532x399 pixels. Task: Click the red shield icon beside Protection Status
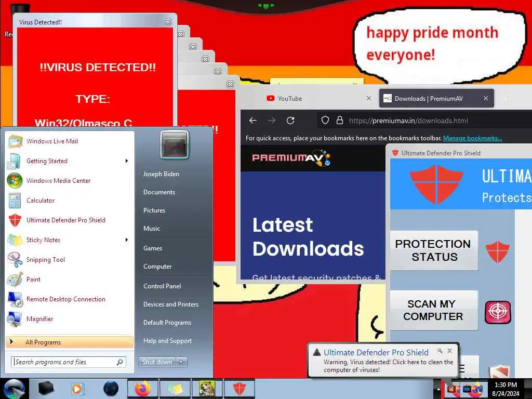497,252
